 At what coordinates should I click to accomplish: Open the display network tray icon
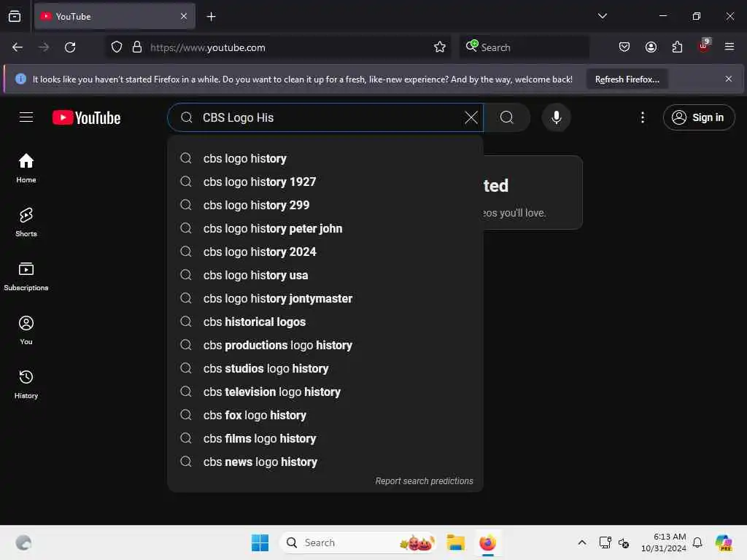coord(605,542)
